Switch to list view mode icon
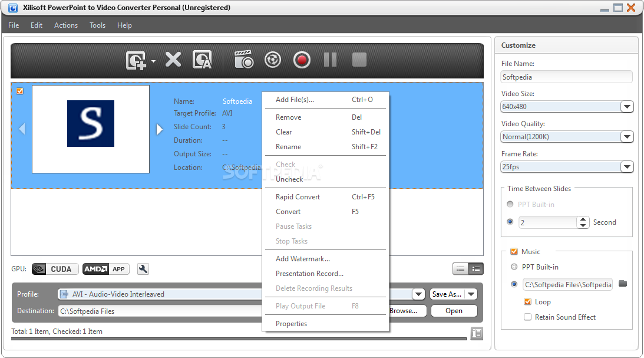This screenshot has width=644, height=358. pos(460,269)
